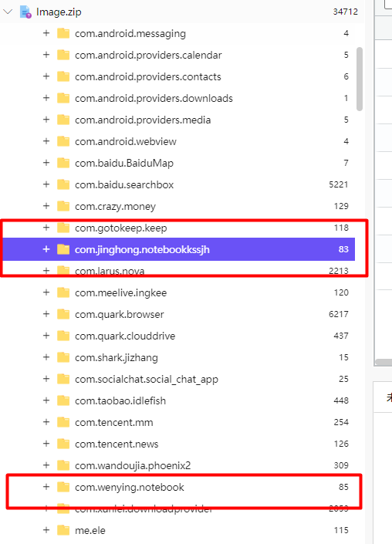Expand the com.gotokeep.keep folder
Screen dimensions: 392x544
tap(46, 228)
